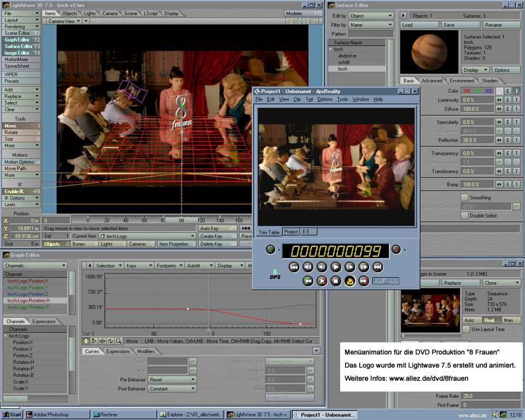Click the frame 99 timeline slider handle
Image resolution: width=525 pixels, height=420 pixels.
(x=181, y=220)
